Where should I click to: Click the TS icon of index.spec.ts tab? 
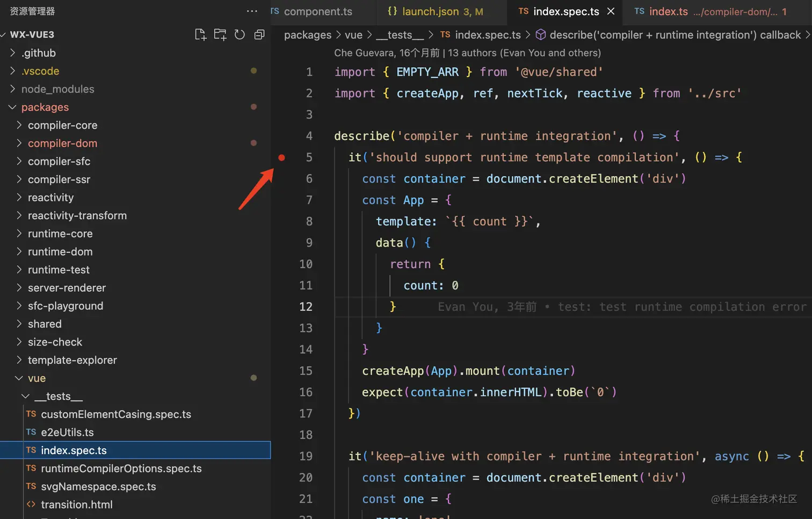[x=524, y=11]
